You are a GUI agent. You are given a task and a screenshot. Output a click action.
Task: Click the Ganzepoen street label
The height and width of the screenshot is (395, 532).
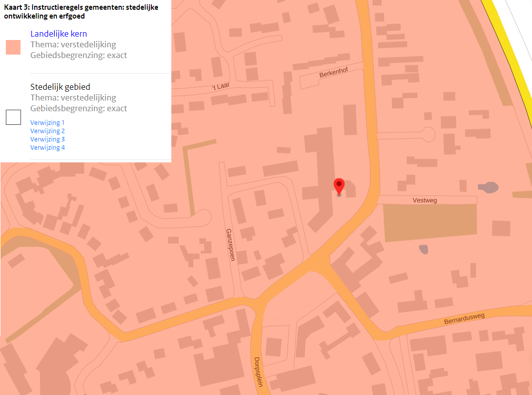coord(230,245)
